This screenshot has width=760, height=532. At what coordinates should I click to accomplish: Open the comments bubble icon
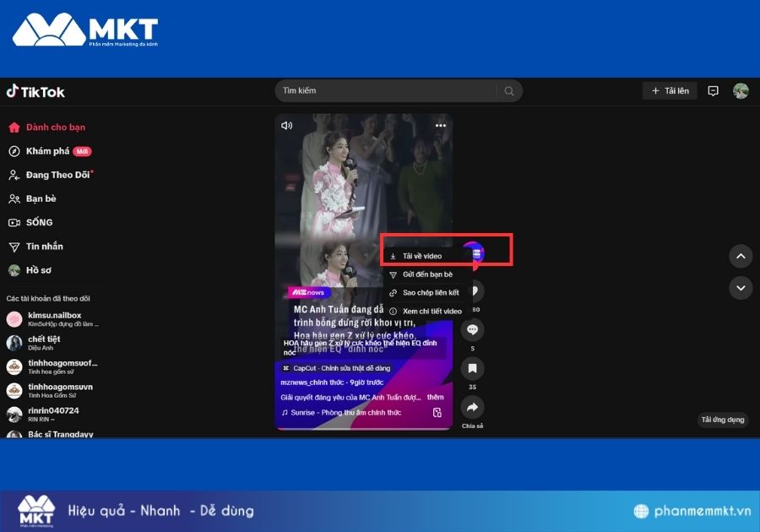472,330
